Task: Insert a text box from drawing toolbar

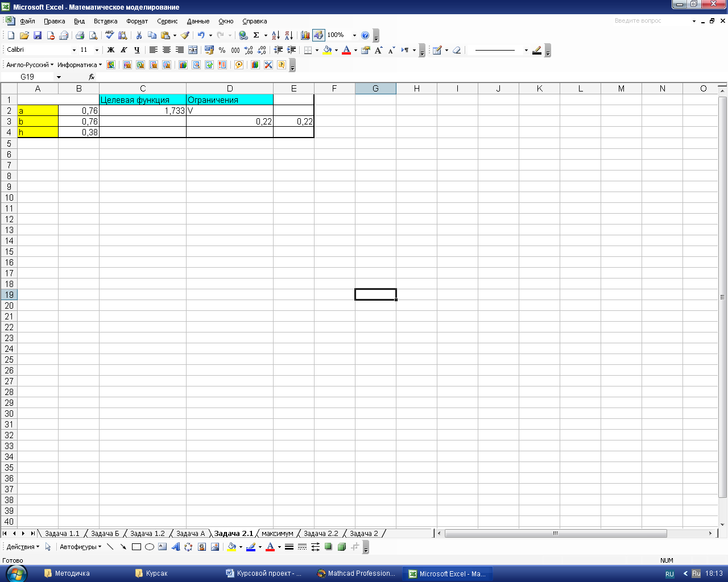Action: (x=162, y=547)
